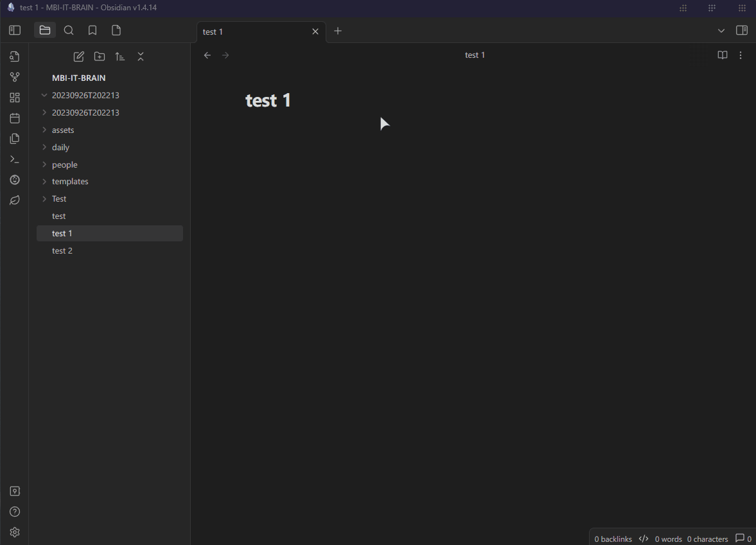Change sort order icon

pos(120,57)
